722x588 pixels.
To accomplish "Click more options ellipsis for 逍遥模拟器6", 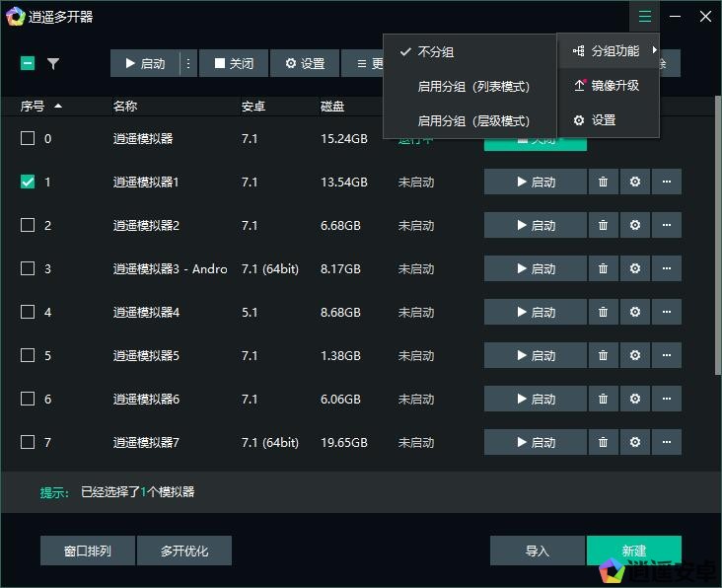I will tap(667, 400).
